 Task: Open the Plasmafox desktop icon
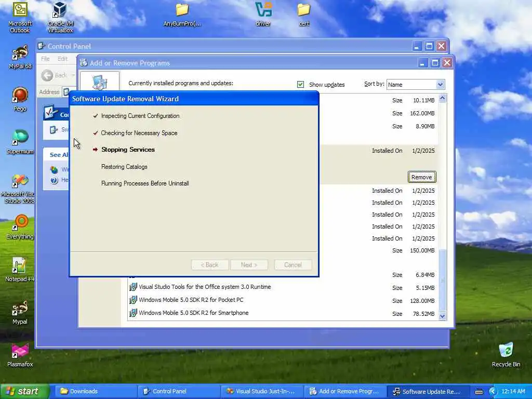[x=20, y=355]
